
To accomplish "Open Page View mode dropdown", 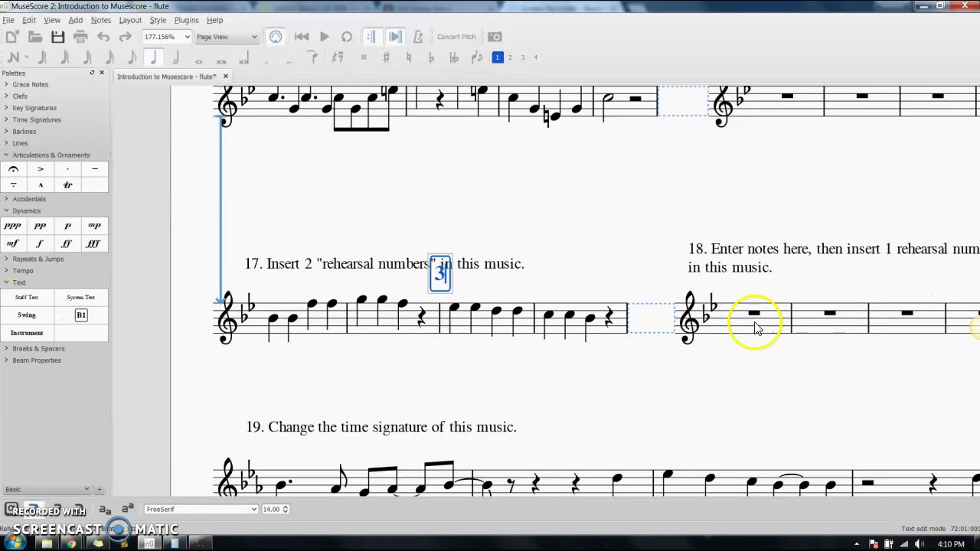I will pyautogui.click(x=227, y=37).
